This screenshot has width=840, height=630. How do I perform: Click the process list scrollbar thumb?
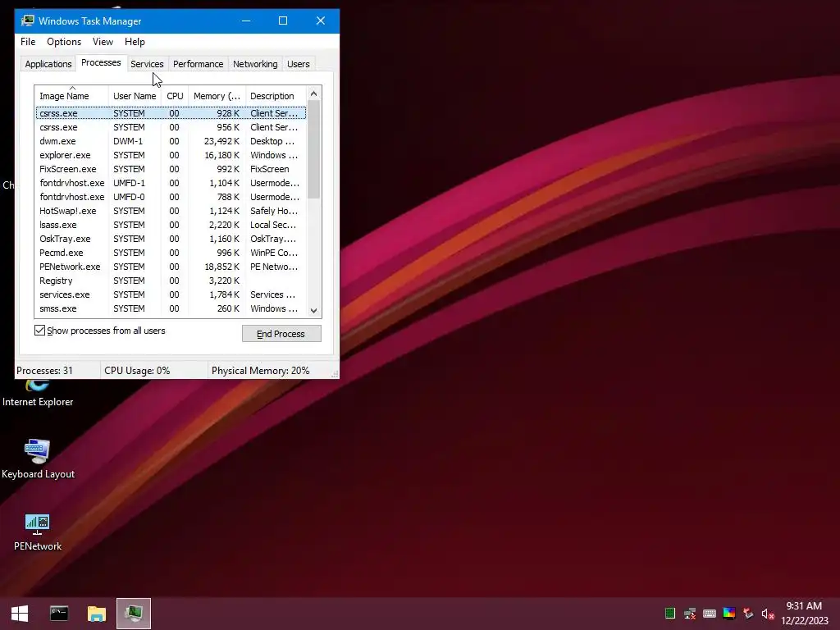click(314, 149)
